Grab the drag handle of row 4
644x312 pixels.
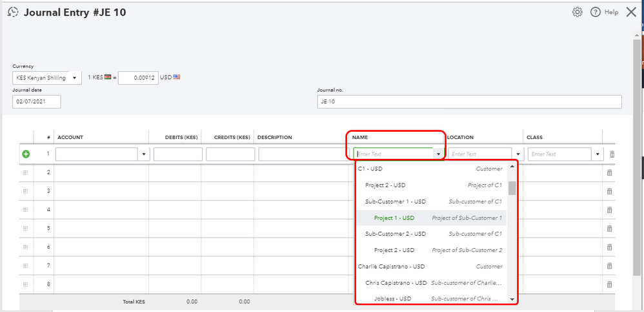25,210
